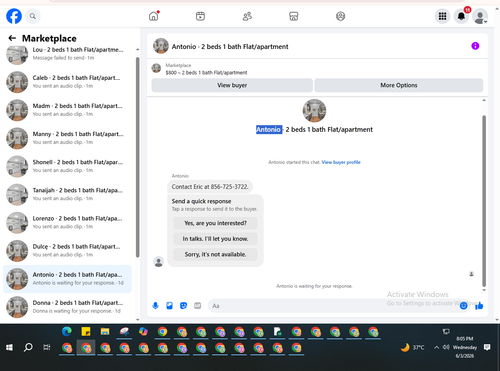Click the conversation list scrollbar
Screen dimensions: 500x371
tap(137, 157)
